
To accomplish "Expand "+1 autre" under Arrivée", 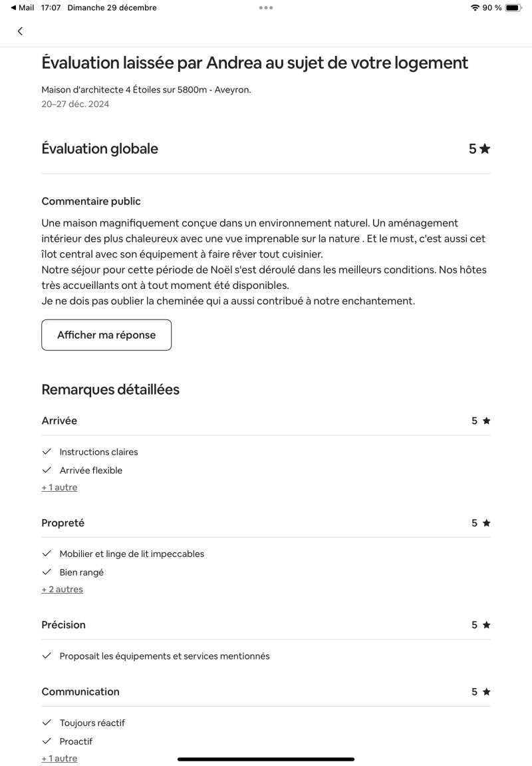I will coord(59,488).
